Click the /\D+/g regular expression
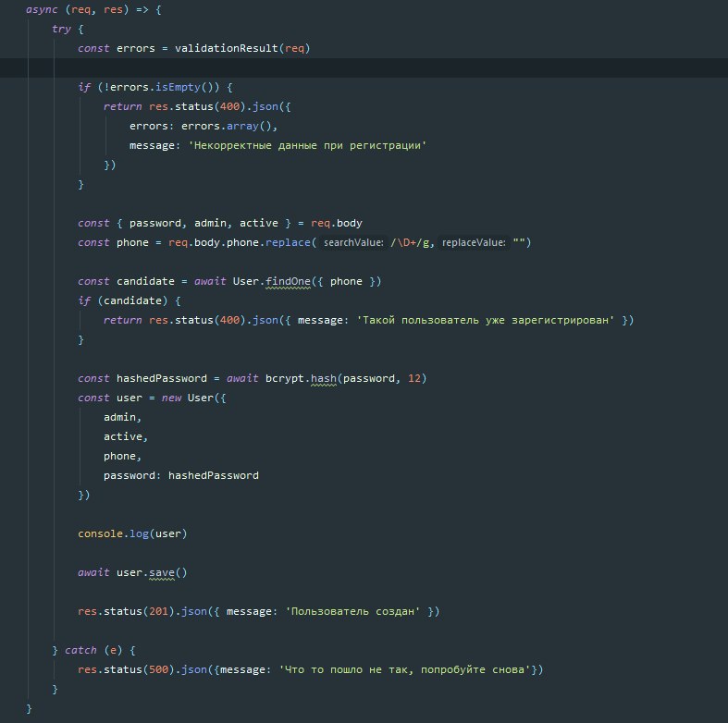 [x=410, y=243]
